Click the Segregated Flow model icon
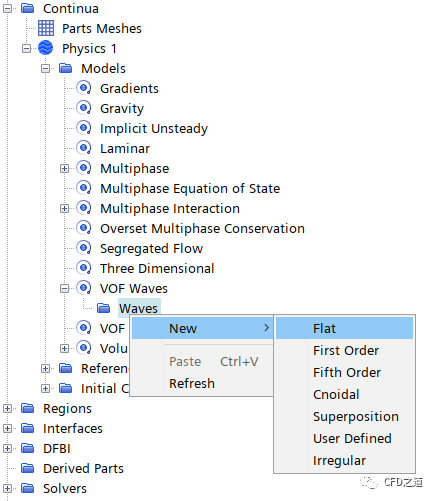The width and height of the screenshot is (436, 501). 84,248
